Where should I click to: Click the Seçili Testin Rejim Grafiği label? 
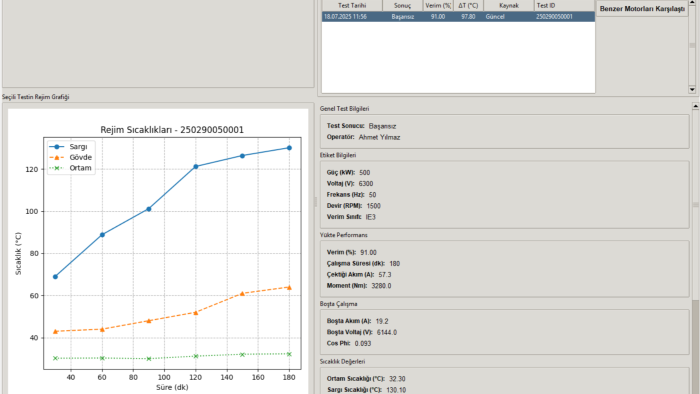click(36, 97)
